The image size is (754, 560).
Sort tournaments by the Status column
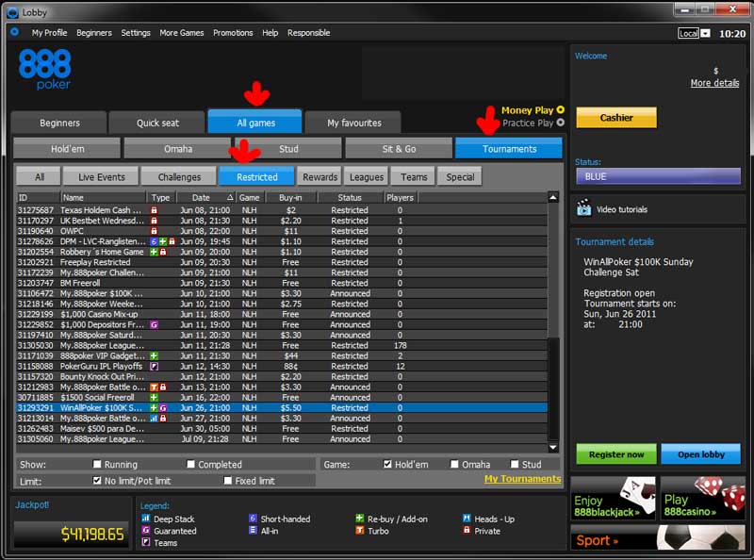tap(350, 197)
